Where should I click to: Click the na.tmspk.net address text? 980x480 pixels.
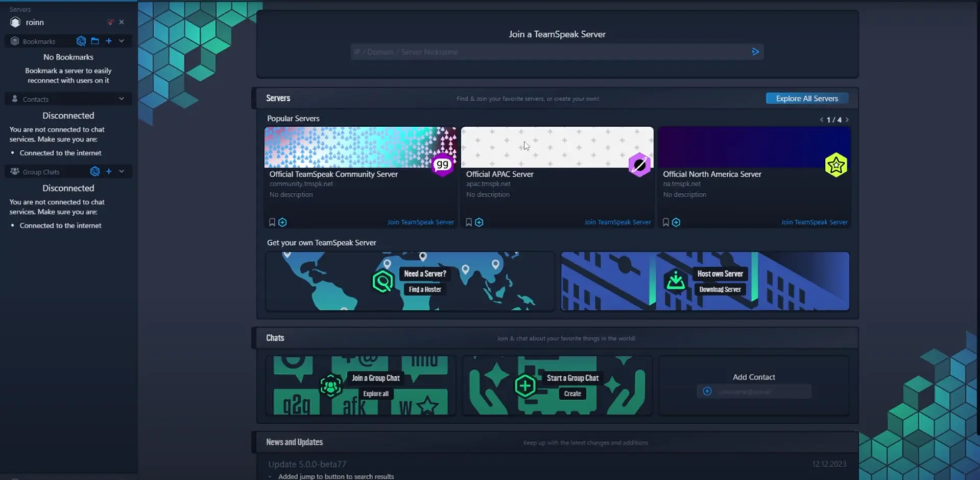(682, 184)
